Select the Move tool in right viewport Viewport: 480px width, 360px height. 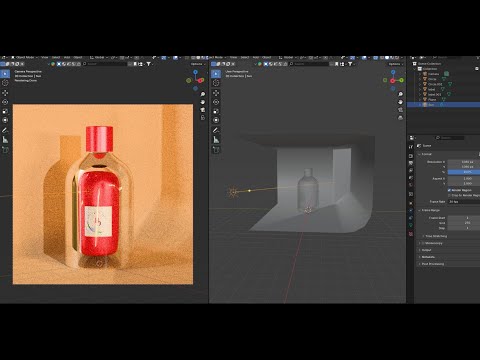(x=216, y=93)
